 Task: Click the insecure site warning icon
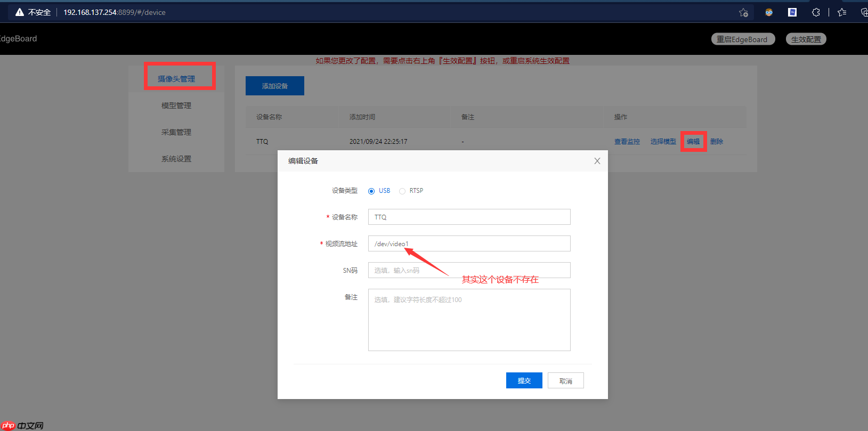(20, 12)
